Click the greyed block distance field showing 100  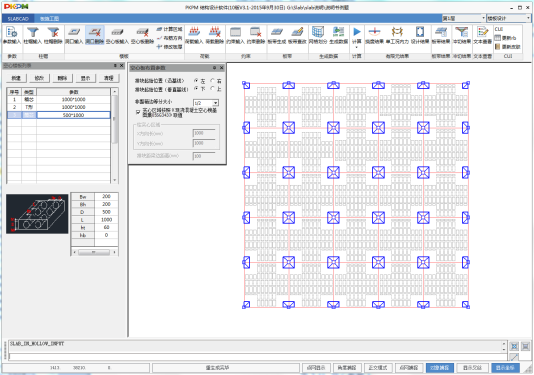click(x=204, y=156)
